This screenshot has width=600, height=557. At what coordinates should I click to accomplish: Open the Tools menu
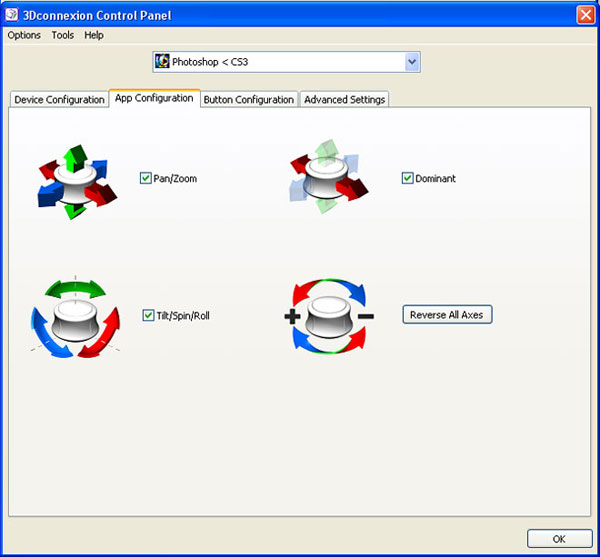click(x=63, y=35)
